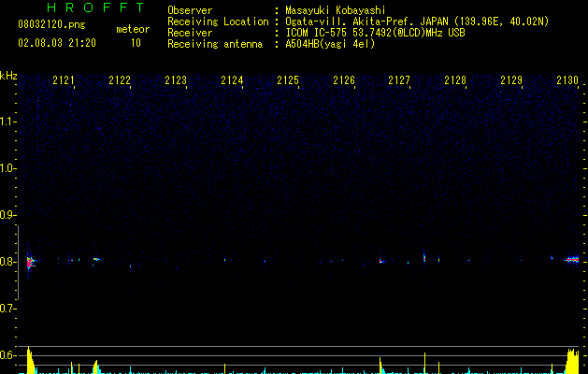This screenshot has width=588, height=374.
Task: Click the 2124 time marker
Action: click(x=232, y=80)
